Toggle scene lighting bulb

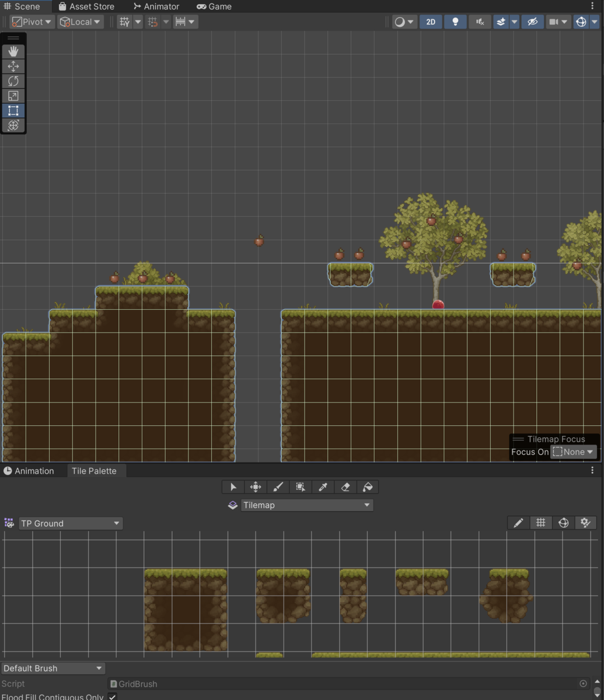[x=455, y=22]
